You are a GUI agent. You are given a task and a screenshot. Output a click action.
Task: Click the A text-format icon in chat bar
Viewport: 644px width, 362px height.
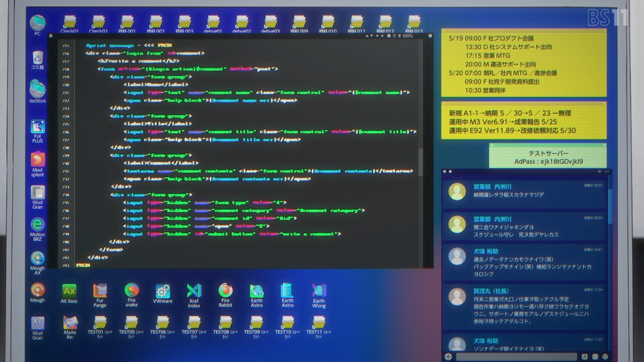tap(585, 357)
